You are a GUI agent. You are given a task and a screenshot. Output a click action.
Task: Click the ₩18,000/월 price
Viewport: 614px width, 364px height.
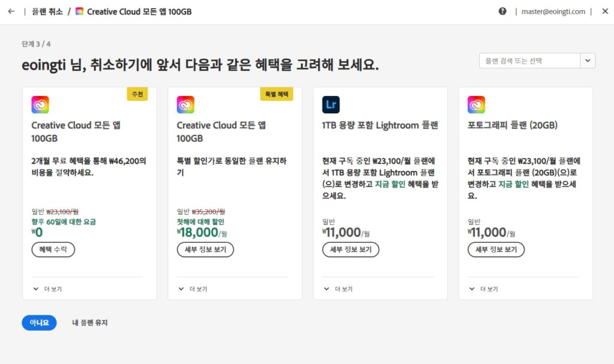click(x=201, y=232)
